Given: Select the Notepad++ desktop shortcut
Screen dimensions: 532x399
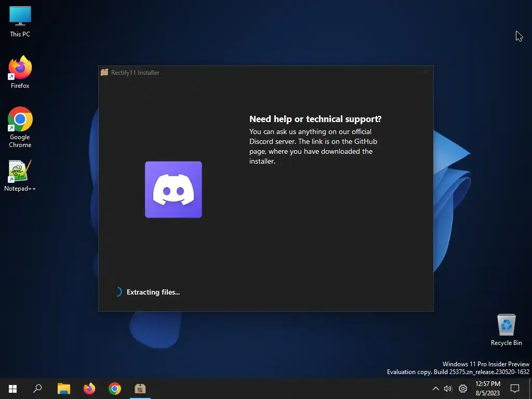Looking at the screenshot, I should click(x=20, y=176).
